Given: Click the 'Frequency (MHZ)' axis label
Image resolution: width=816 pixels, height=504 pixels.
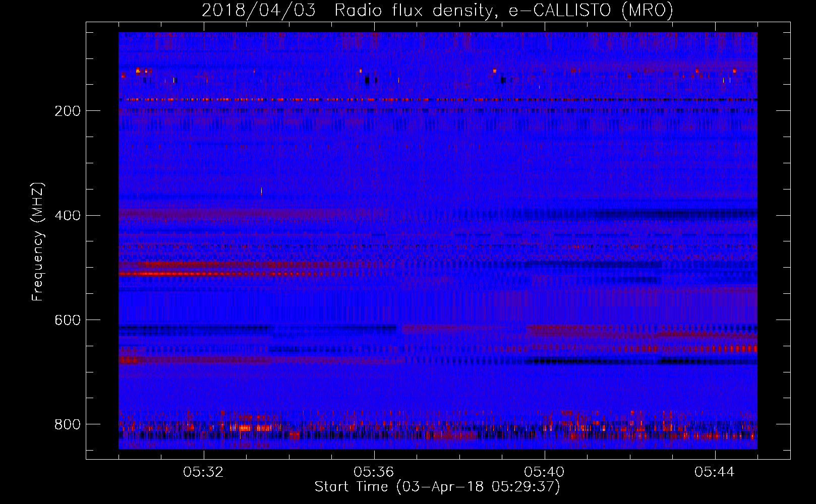Looking at the screenshot, I should coord(38,241).
